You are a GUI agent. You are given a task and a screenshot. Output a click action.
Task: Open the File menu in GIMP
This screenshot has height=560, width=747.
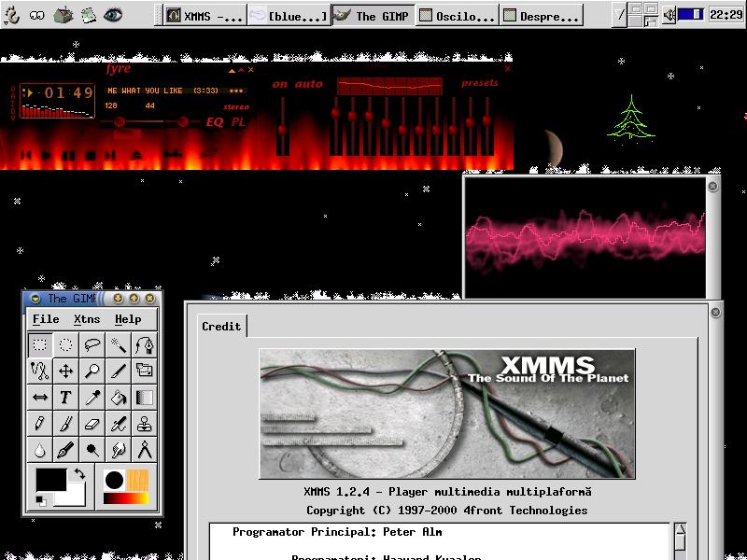click(x=48, y=318)
